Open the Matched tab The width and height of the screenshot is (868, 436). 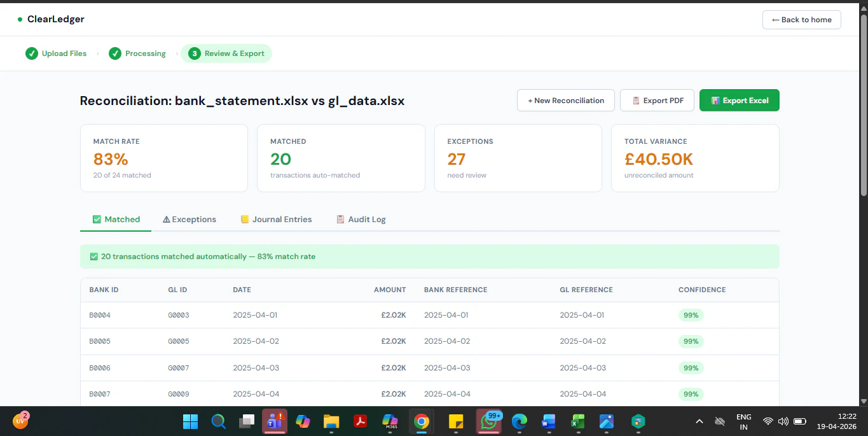pyautogui.click(x=116, y=219)
